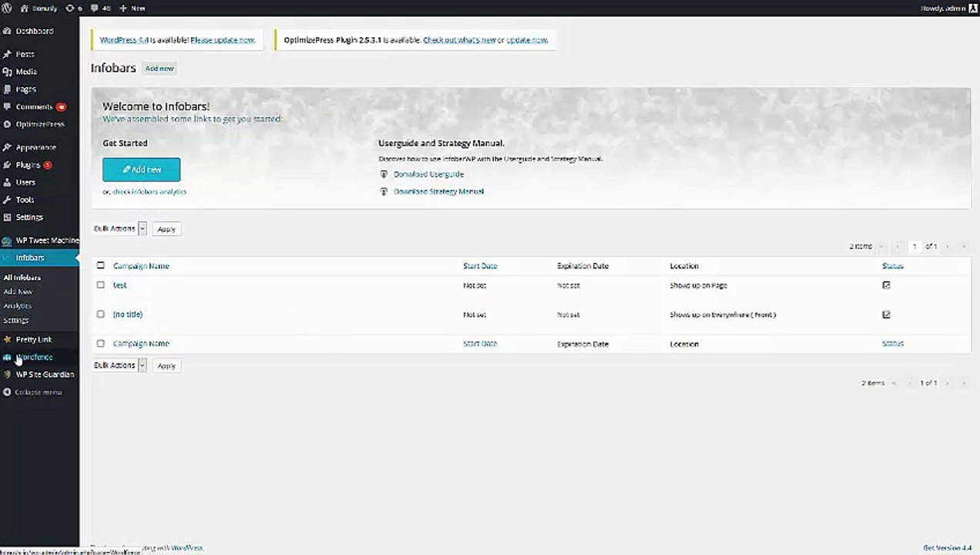Image resolution: width=980 pixels, height=555 pixels.
Task: Click the WP Site Guardian icon
Action: tap(7, 375)
